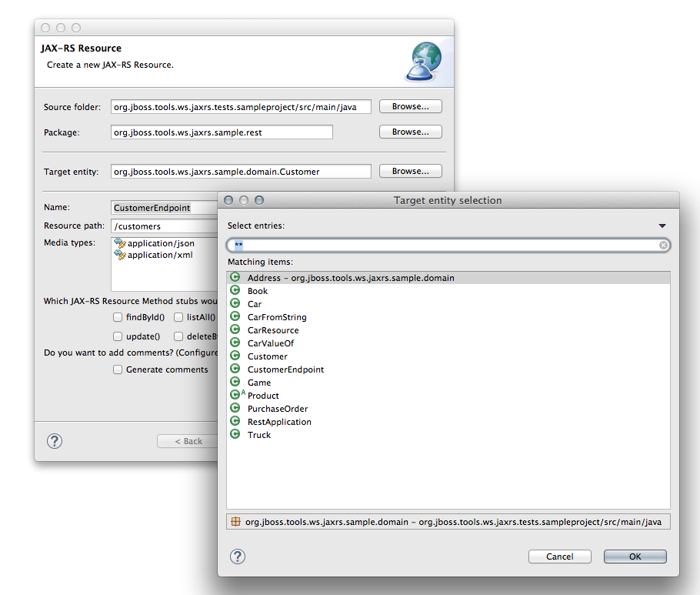The height and width of the screenshot is (595, 700).
Task: Focus the Target entity text field
Action: click(241, 172)
